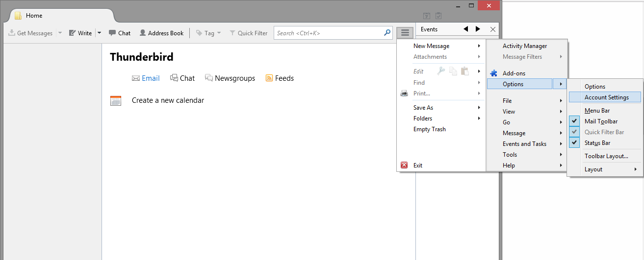The width and height of the screenshot is (644, 260).
Task: Toggle the Status Bar checkmark
Action: tap(575, 142)
